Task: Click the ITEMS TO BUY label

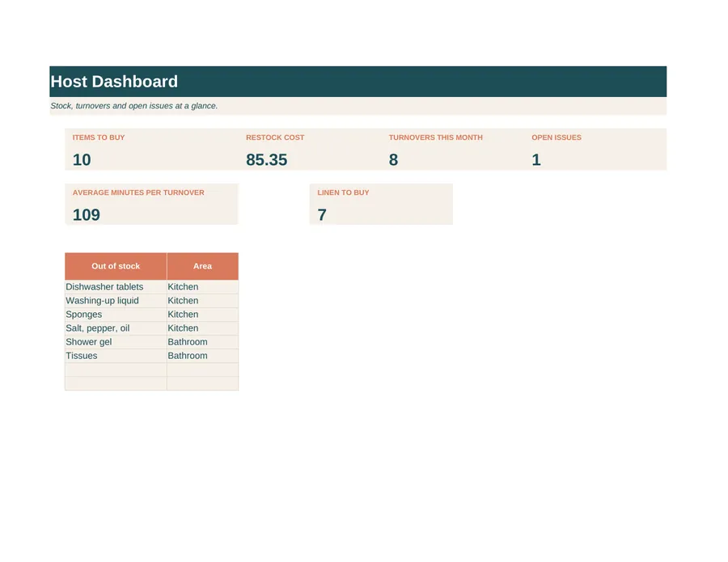Action: tap(99, 137)
